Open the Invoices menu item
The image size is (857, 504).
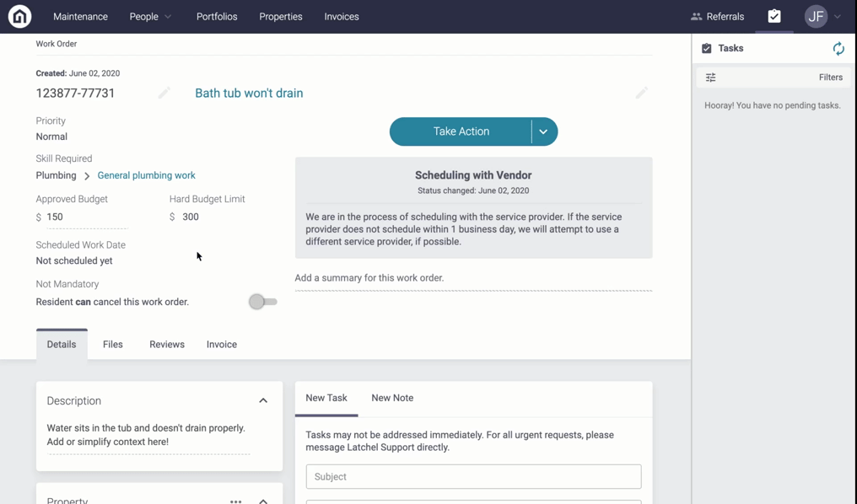coord(342,16)
